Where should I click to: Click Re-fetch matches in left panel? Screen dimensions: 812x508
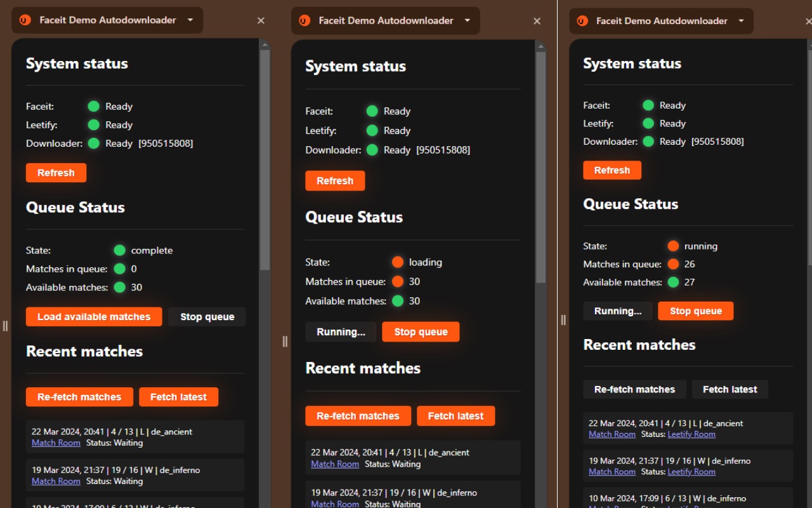(x=79, y=397)
